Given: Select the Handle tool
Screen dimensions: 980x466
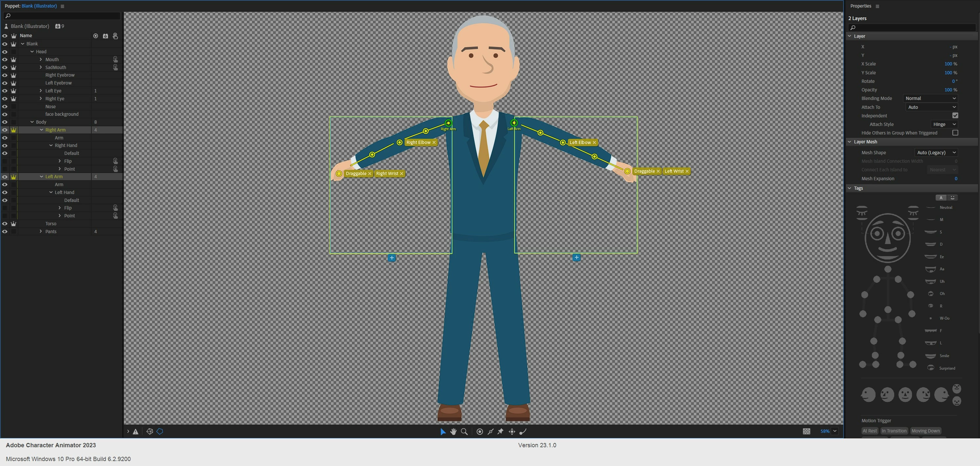Looking at the screenshot, I should click(x=480, y=431).
